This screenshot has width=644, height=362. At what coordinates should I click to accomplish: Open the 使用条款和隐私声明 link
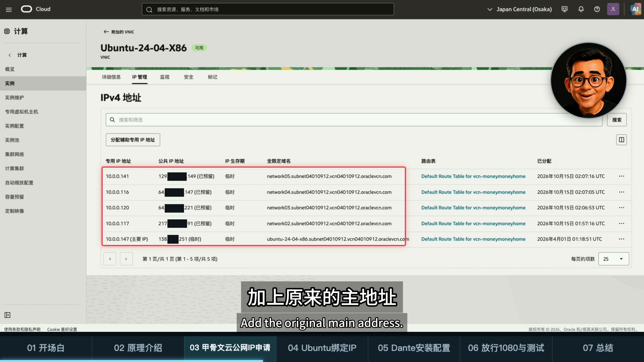(22, 329)
